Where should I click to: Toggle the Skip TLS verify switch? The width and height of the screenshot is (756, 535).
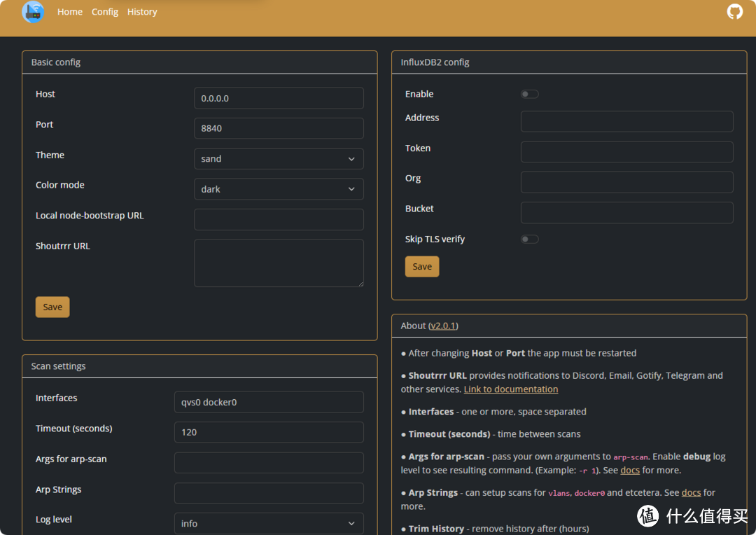(529, 239)
